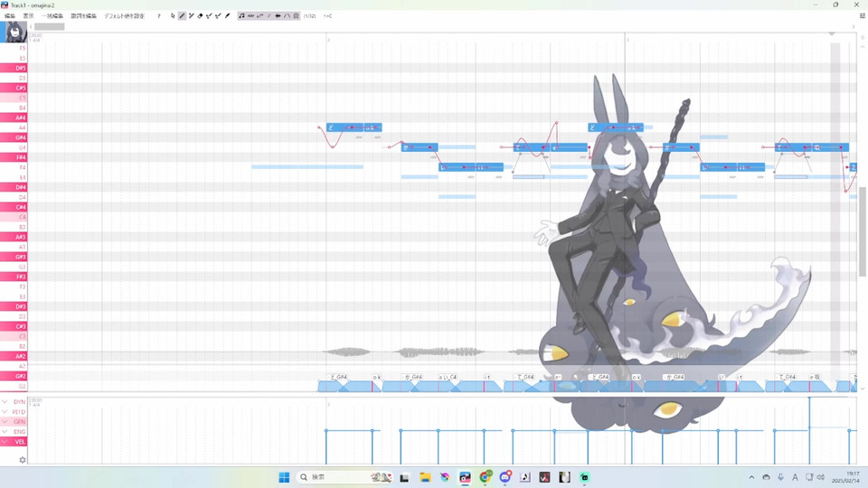The image size is (868, 488).
Task: Select the eraser tool
Action: (200, 16)
